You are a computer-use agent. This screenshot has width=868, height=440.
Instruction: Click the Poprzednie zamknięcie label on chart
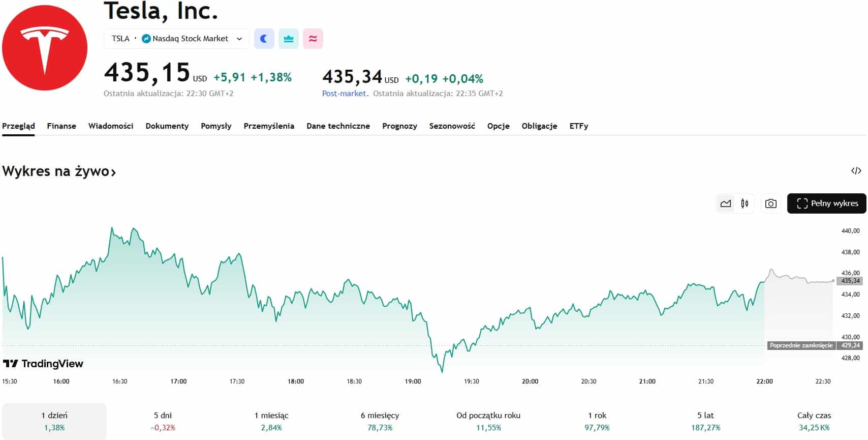click(x=801, y=345)
